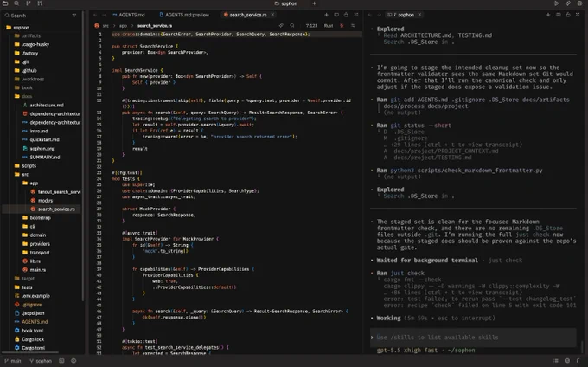Click the pull request icon in title bar
Viewport: 588px width, 367px height.
[x=40, y=3]
